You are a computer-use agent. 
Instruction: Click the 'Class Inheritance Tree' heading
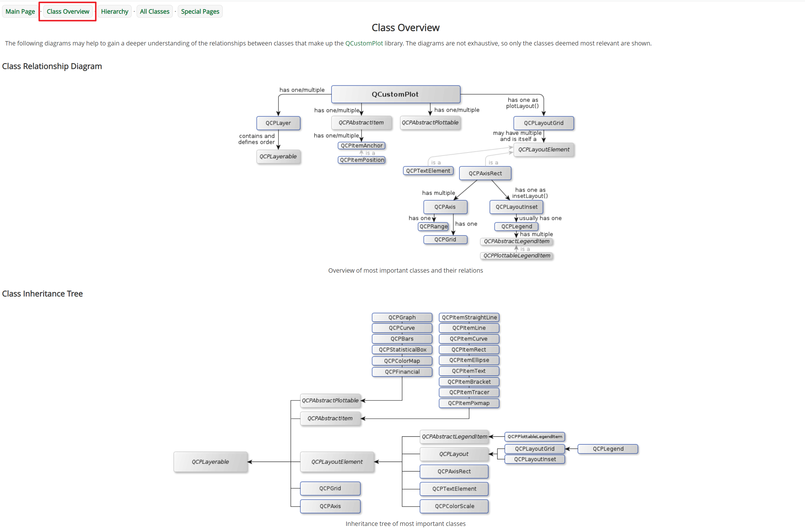click(x=42, y=294)
